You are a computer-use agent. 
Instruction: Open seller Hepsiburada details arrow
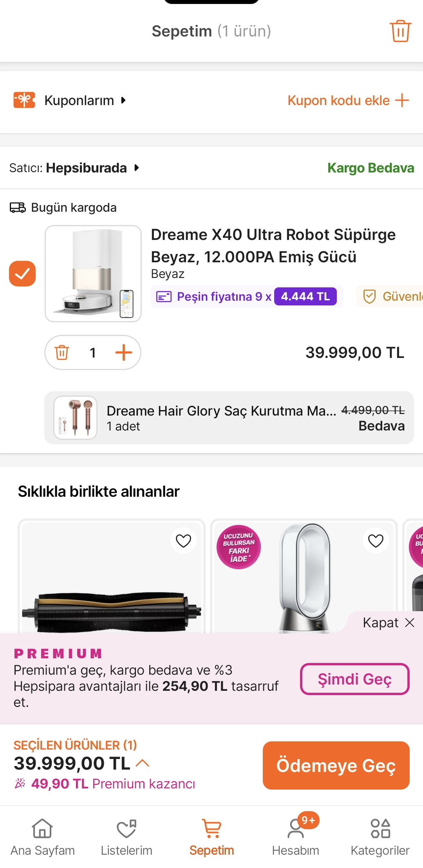[x=136, y=168]
